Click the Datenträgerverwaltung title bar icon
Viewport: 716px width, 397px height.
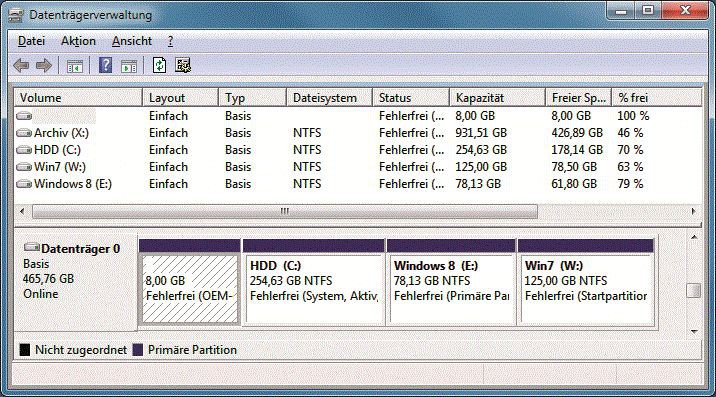pyautogui.click(x=16, y=15)
